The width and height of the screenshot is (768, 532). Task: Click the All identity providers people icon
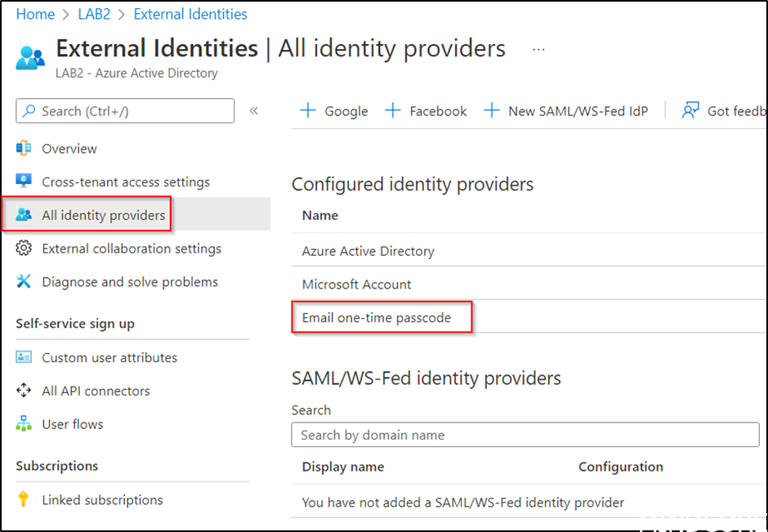[24, 215]
